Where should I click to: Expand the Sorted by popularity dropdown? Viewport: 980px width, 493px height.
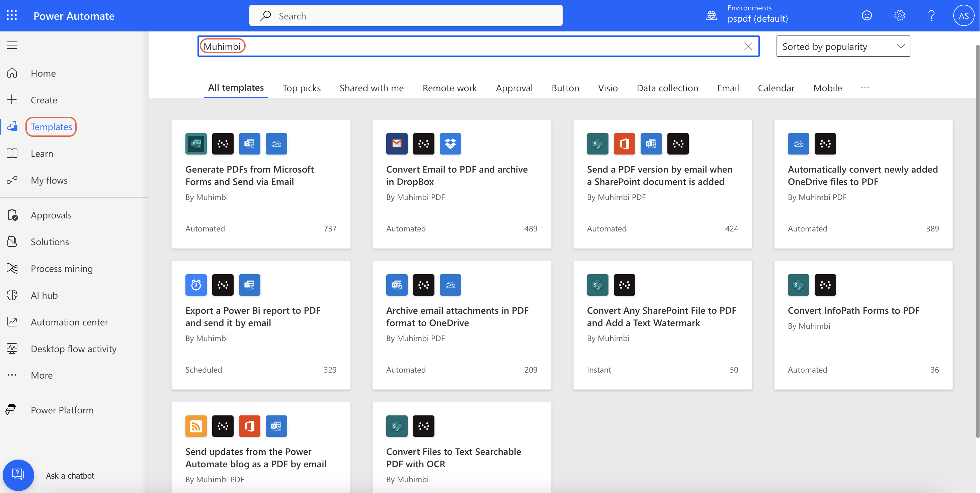point(843,46)
